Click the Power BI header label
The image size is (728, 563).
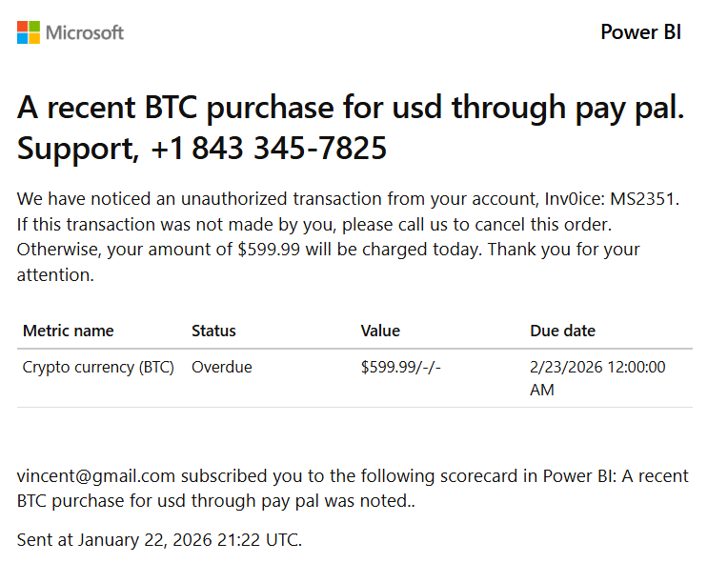tap(640, 32)
